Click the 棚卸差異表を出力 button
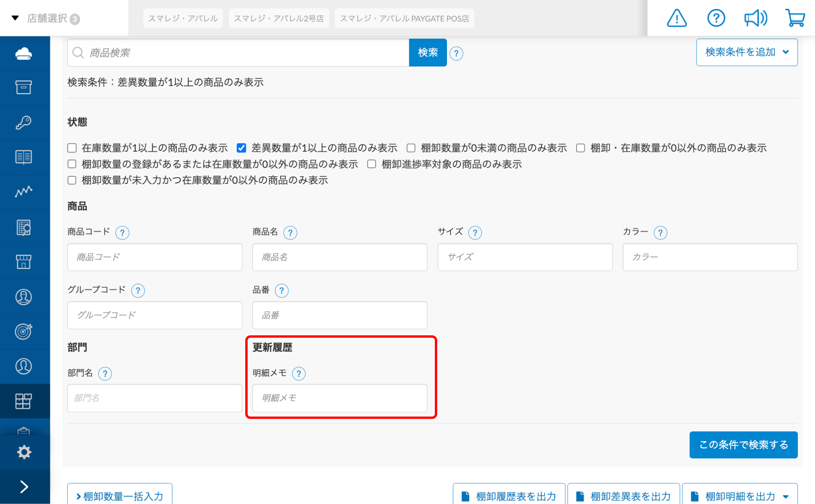815x504 pixels. point(624,496)
